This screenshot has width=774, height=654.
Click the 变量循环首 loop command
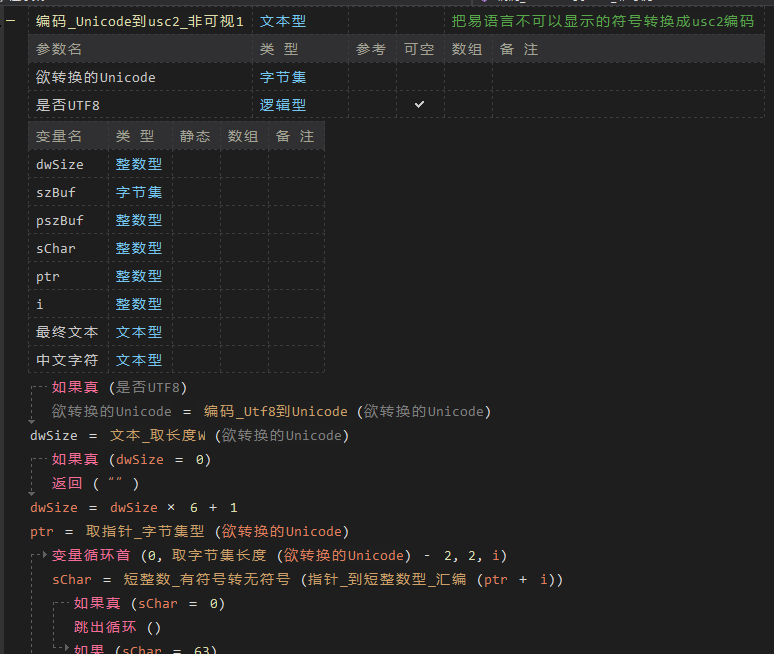[91, 556]
